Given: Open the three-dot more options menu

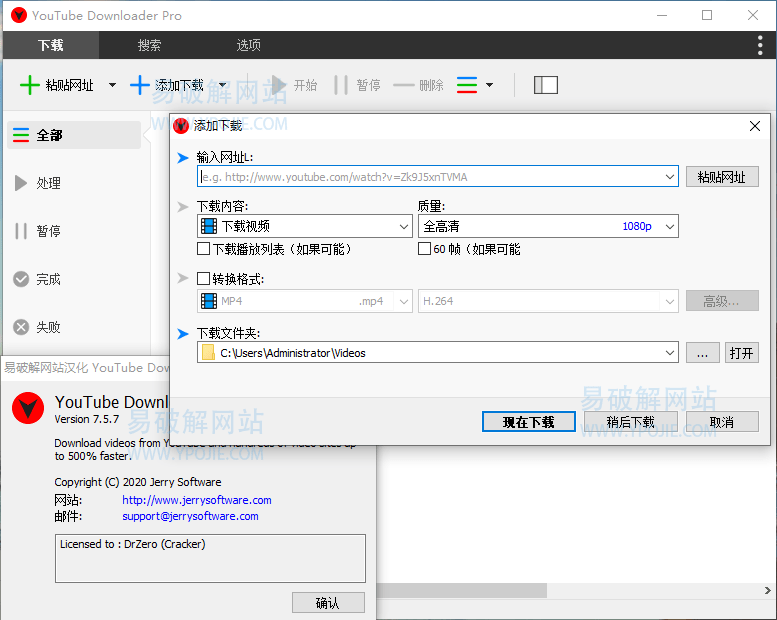Looking at the screenshot, I should point(760,45).
